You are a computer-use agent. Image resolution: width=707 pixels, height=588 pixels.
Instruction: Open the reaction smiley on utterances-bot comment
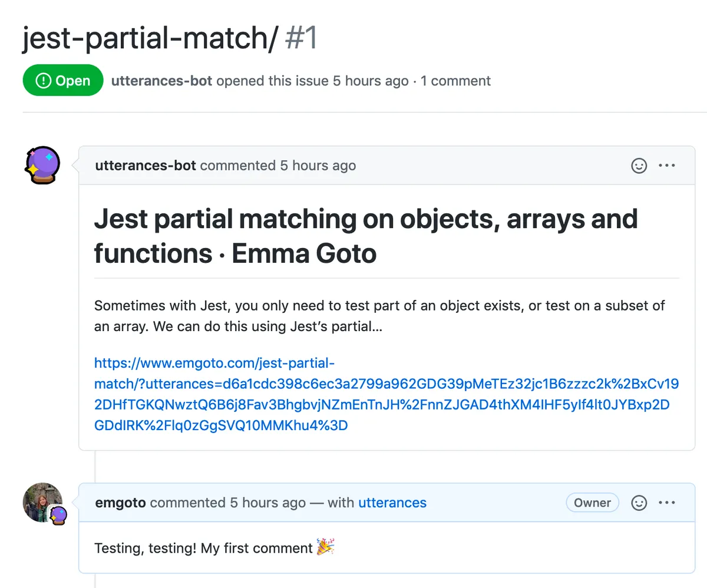click(x=639, y=166)
